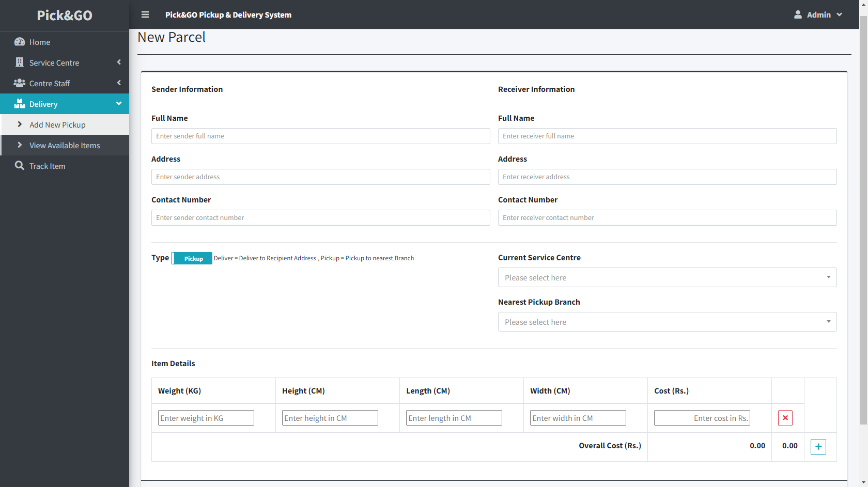Click the Receiver Information heading
The image size is (868, 487).
(536, 89)
